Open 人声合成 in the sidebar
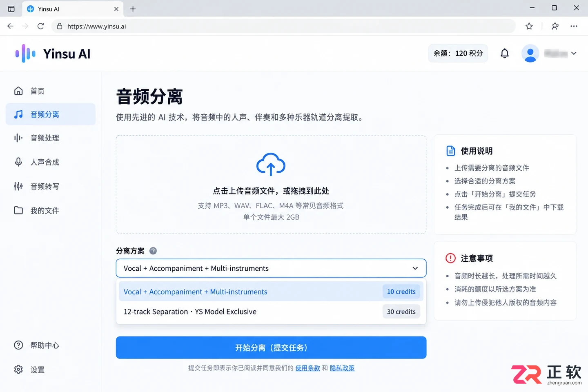 [x=51, y=162]
